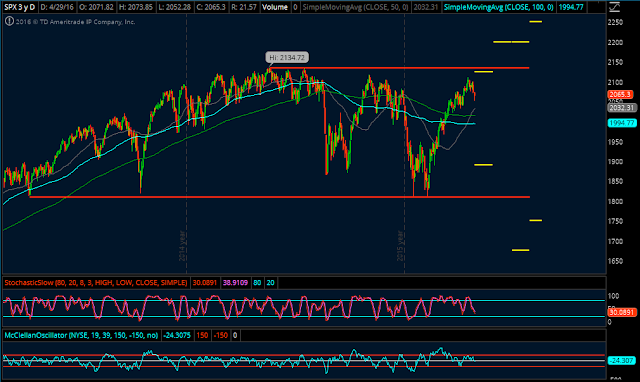Click the TD Ameritrade IP Company copyright text

76,22
